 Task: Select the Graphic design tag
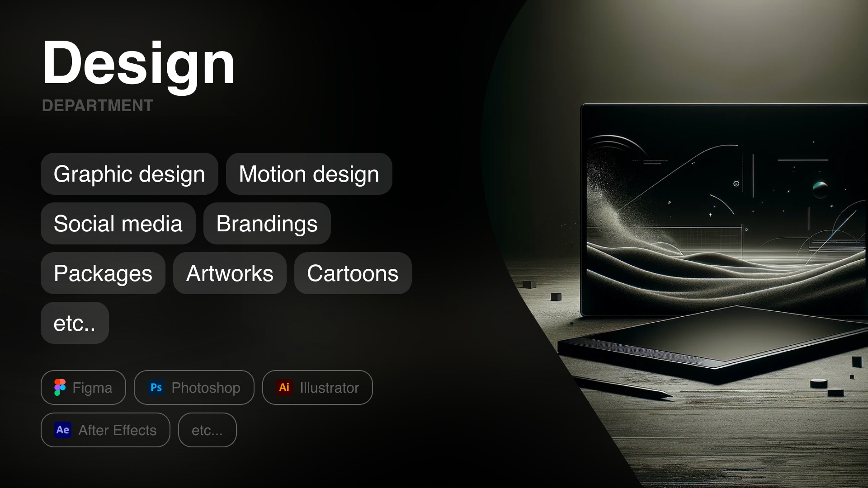click(x=129, y=174)
